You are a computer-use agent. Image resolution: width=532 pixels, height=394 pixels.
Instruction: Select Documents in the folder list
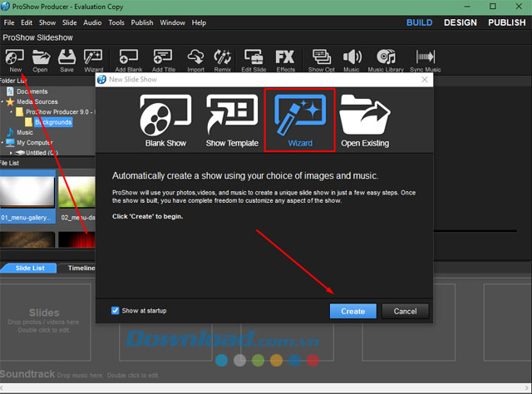[x=32, y=91]
